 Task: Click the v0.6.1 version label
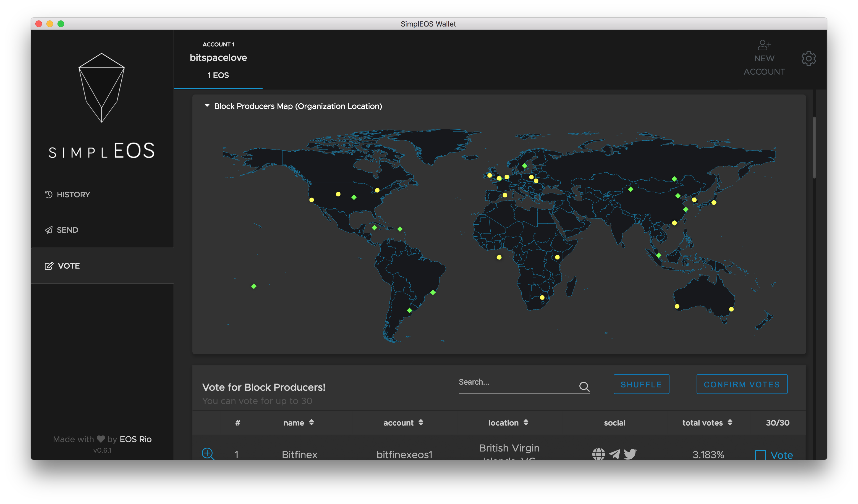(102, 450)
